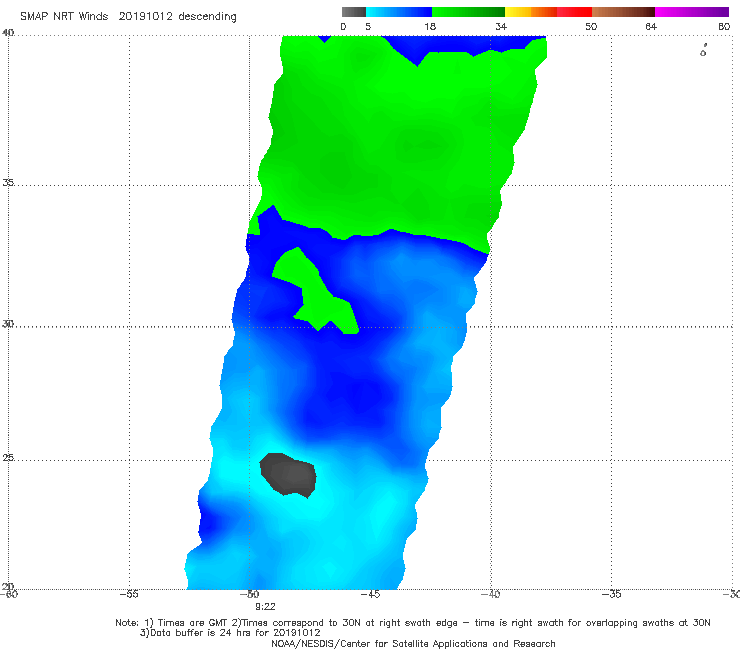
Task: Click the note line 'Times are GMT'
Action: (x=193, y=623)
